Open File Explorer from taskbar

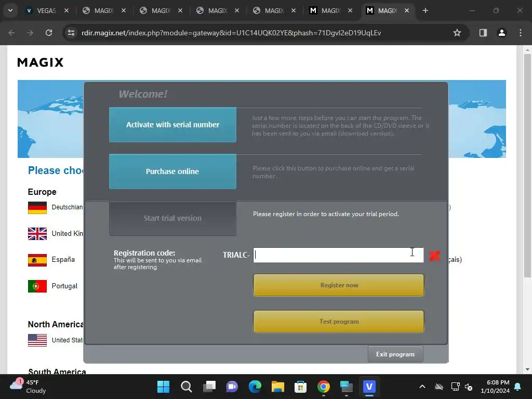pos(278,387)
